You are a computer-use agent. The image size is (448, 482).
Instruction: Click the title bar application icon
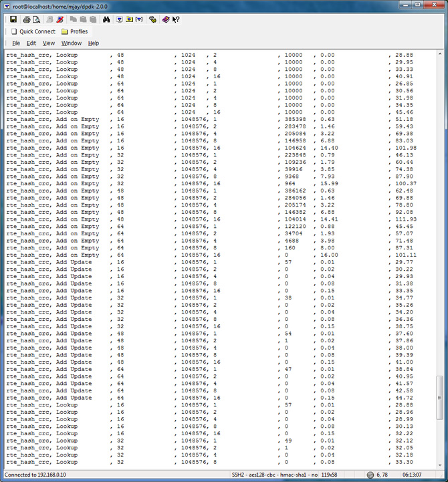tap(7, 6)
